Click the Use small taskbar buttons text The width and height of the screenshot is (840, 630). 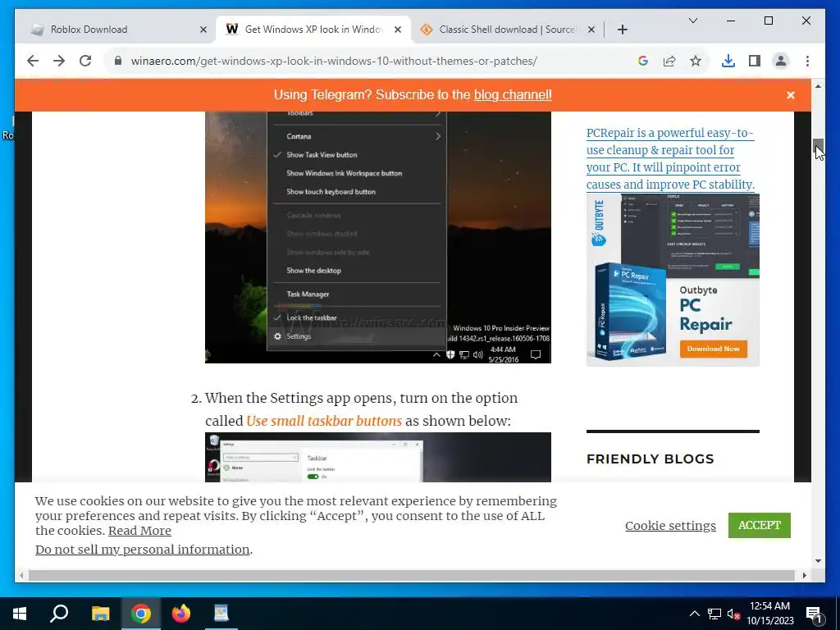[x=323, y=421]
